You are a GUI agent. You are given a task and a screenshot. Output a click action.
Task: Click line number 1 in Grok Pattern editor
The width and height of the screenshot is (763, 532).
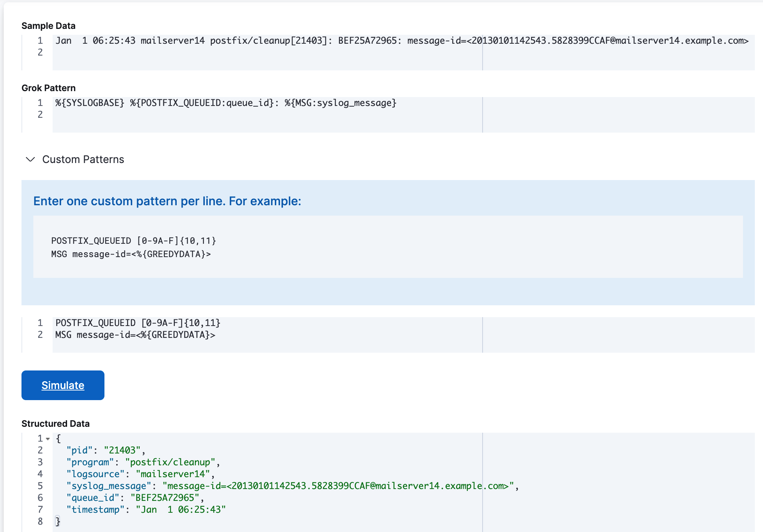coord(40,103)
